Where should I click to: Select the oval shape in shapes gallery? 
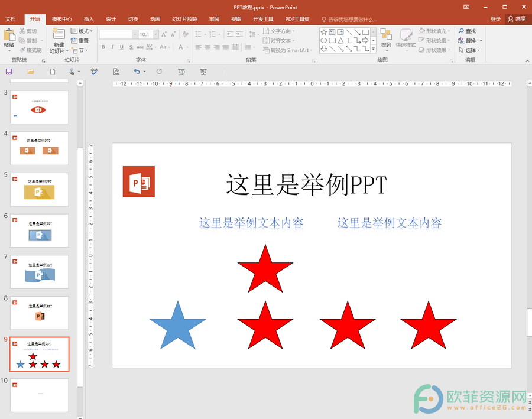[x=324, y=41]
